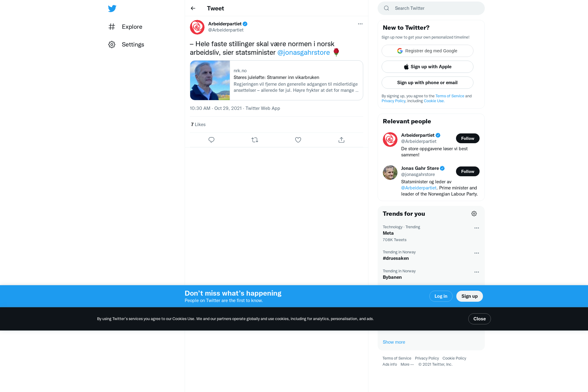Open more options for Meta trend
The image size is (588, 392).
click(477, 228)
